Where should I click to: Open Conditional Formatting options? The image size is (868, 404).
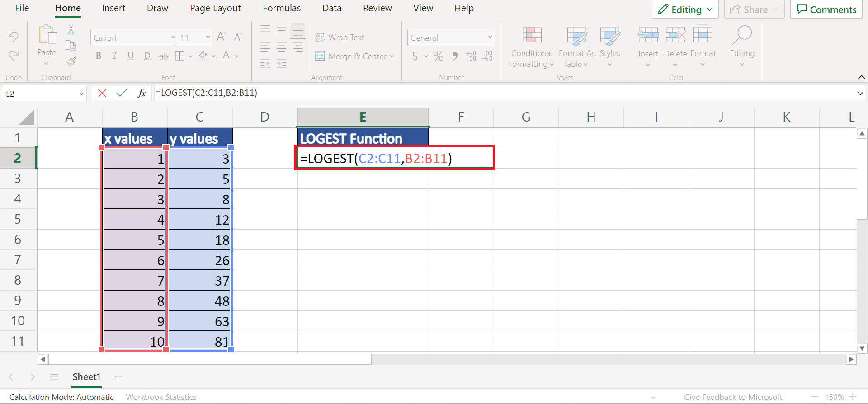(x=532, y=47)
